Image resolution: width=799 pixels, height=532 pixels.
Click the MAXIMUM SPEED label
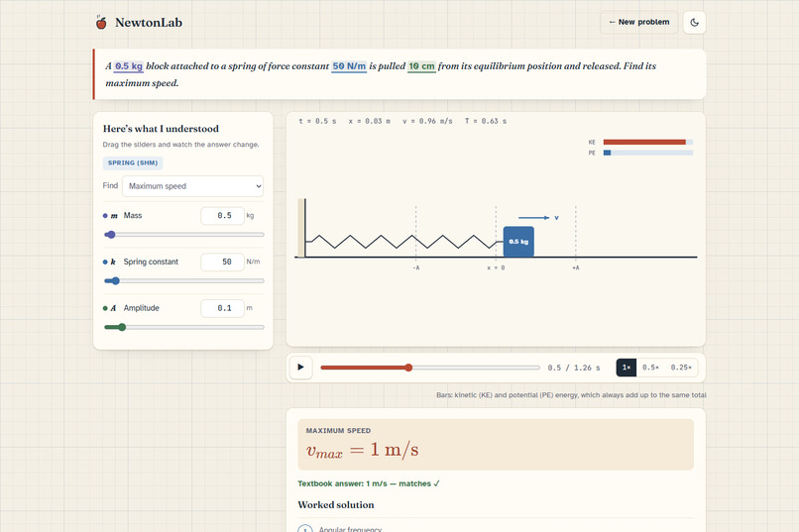tap(338, 431)
